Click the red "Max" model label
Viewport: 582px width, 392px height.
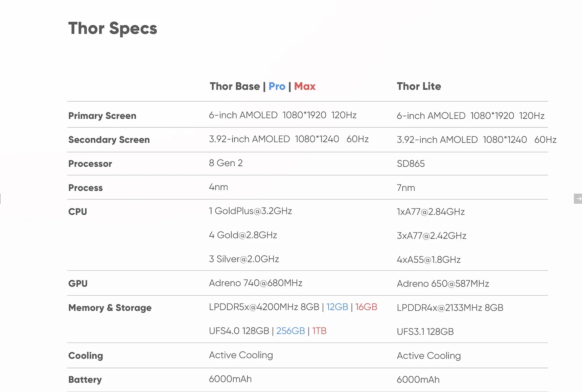[x=304, y=87]
